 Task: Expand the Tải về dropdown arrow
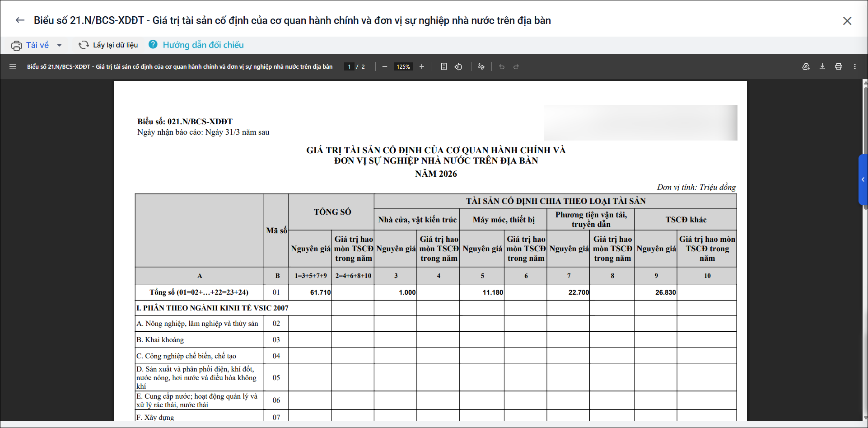pos(59,45)
